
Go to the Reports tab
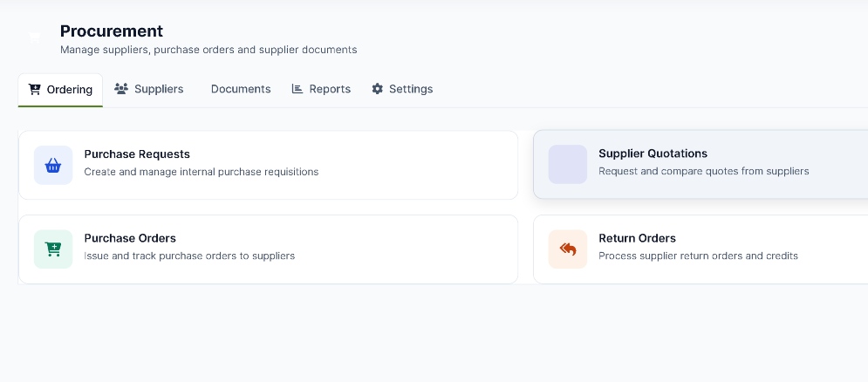tap(321, 89)
